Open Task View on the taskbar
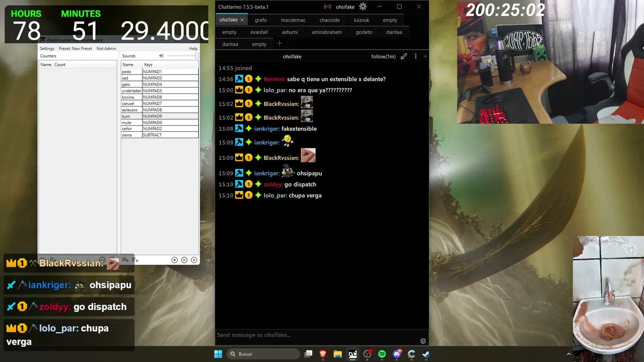The width and height of the screenshot is (644, 362). tap(308, 354)
